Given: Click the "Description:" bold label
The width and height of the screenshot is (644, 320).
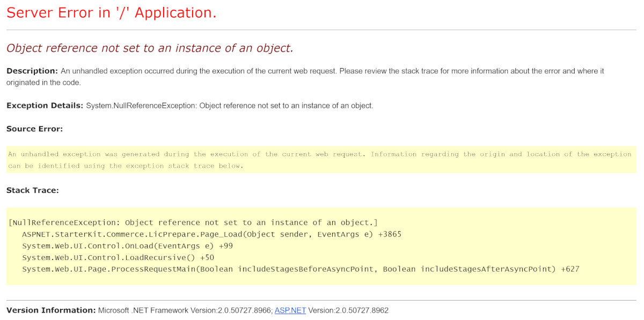Looking at the screenshot, I should [x=32, y=71].
